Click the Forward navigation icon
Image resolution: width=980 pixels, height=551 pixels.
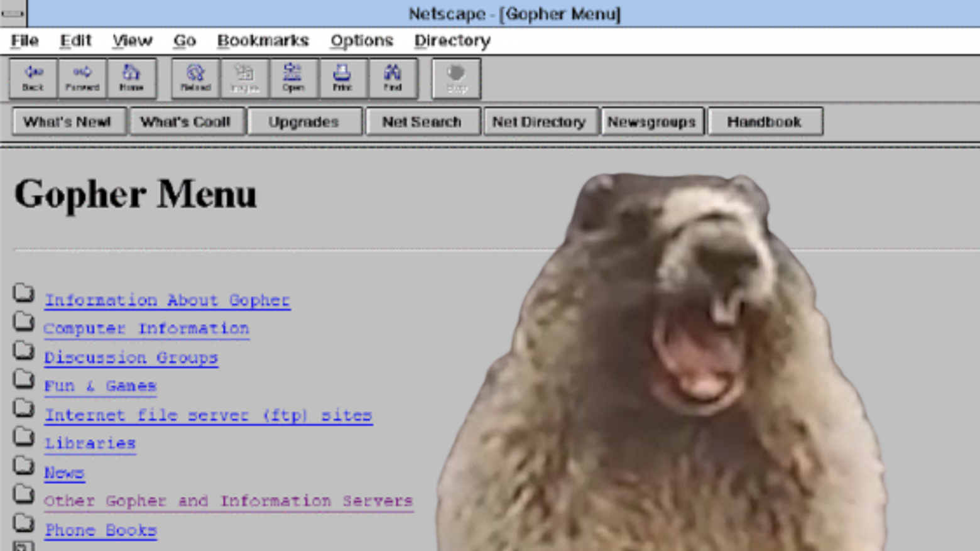click(x=82, y=77)
